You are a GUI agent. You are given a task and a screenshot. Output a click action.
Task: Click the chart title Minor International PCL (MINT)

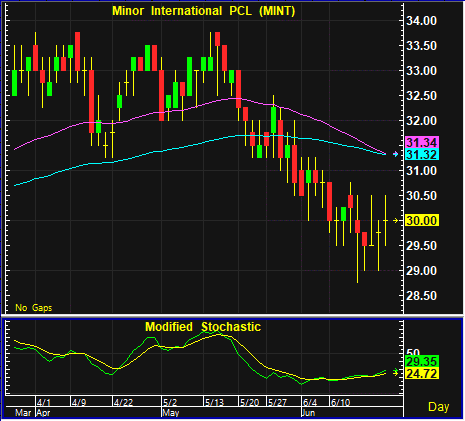[x=204, y=11]
